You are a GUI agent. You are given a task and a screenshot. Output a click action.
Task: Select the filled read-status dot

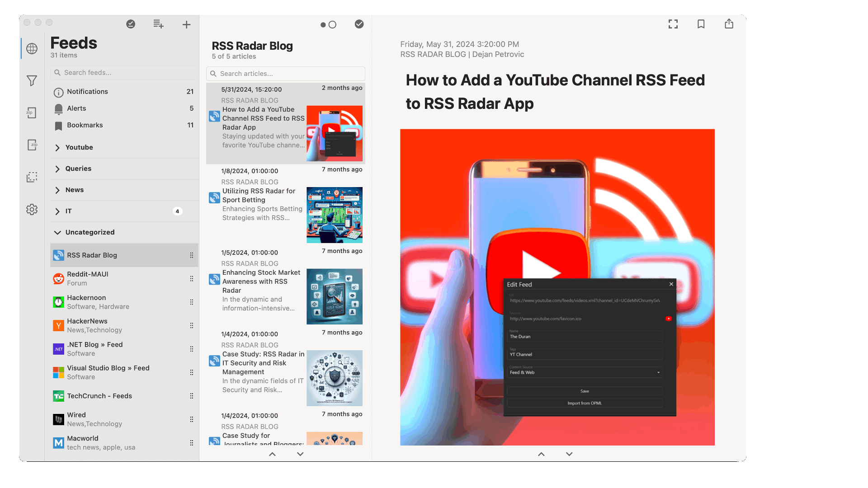(323, 25)
